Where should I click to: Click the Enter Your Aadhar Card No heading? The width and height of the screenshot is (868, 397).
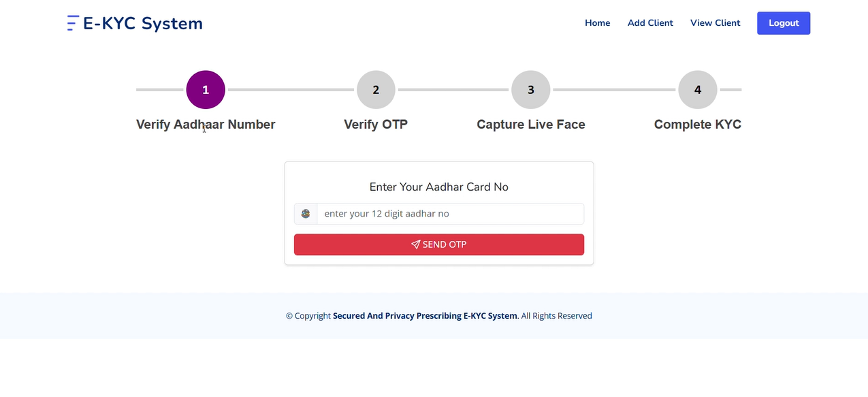click(439, 187)
